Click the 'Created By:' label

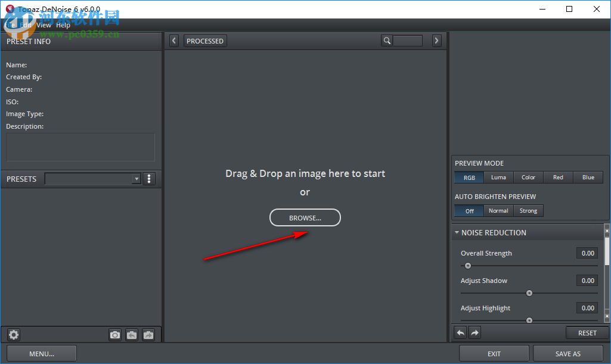pyautogui.click(x=24, y=77)
